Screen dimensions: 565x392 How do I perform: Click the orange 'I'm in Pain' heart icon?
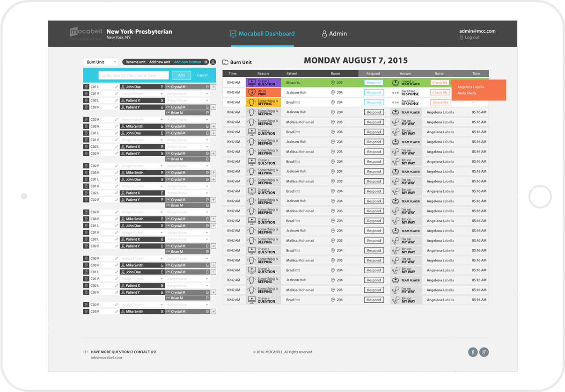[252, 93]
